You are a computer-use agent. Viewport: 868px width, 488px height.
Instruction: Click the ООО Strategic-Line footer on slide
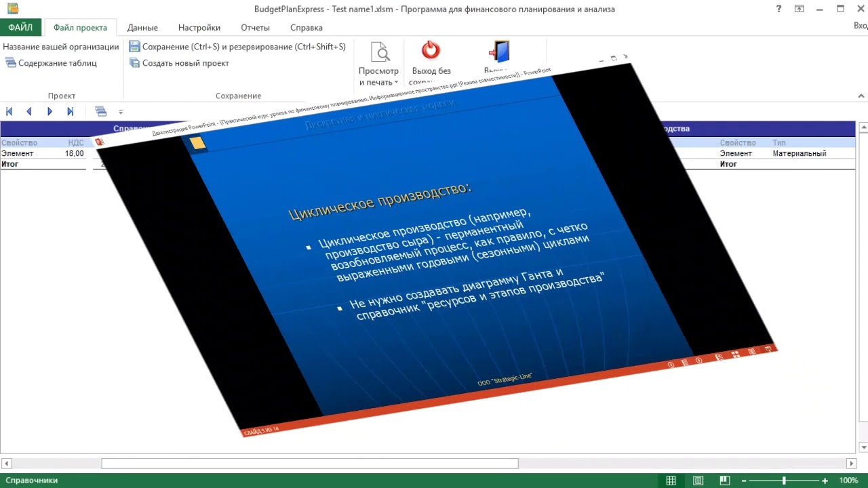click(505, 380)
